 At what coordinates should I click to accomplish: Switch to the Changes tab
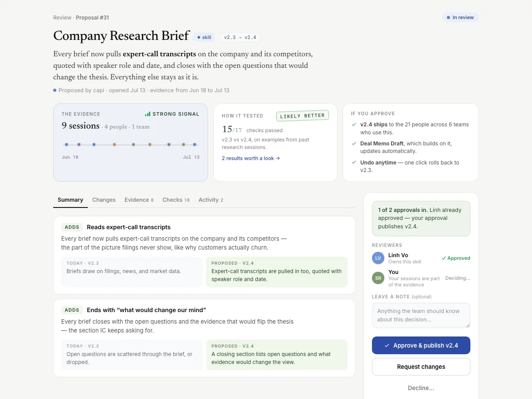(104, 200)
